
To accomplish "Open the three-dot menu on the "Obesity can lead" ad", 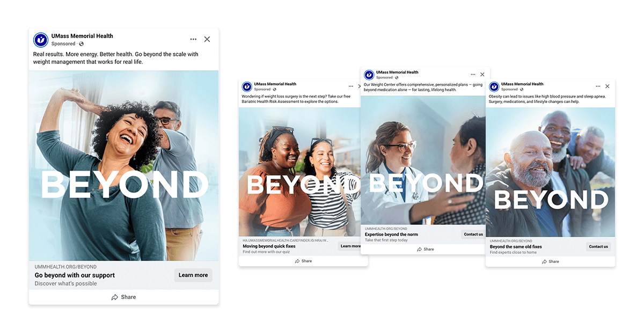I will pos(598,86).
